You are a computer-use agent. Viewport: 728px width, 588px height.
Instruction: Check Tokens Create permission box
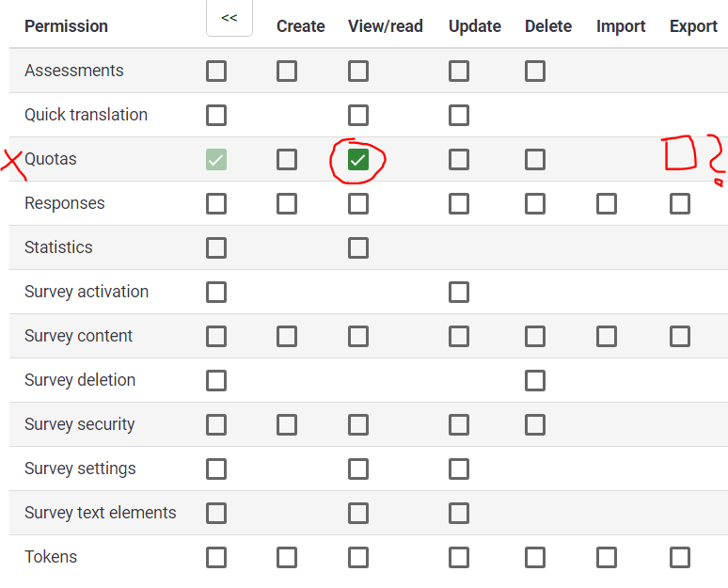(287, 557)
